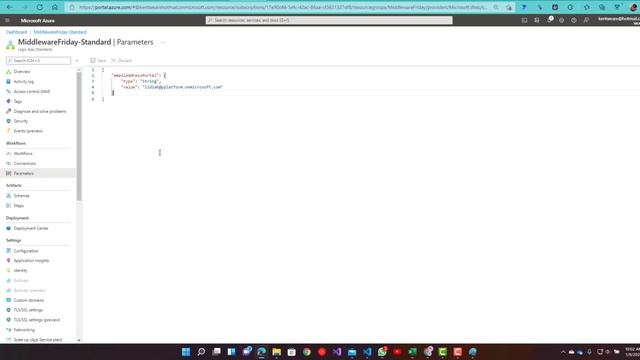The width and height of the screenshot is (640, 360).
Task: Save the parameters with the Save button
Action: point(98,60)
